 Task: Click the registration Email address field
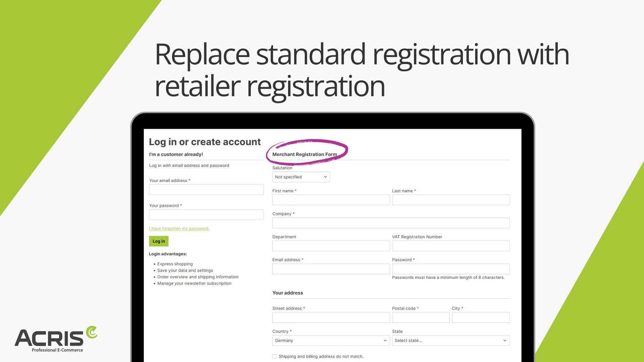coord(331,269)
